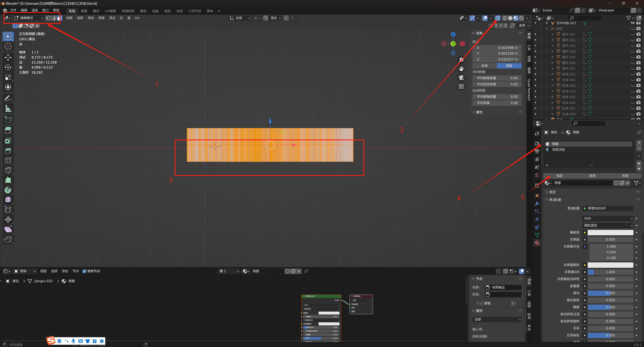Screen dimensions: 644x347
Task: Open the 网格 menu in viewport header
Action: point(101,18)
